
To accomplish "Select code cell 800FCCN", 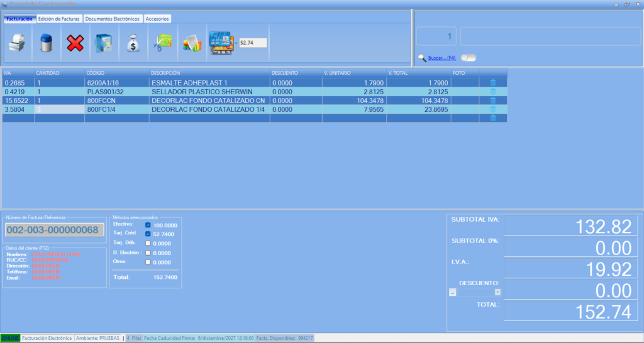I will [x=117, y=101].
